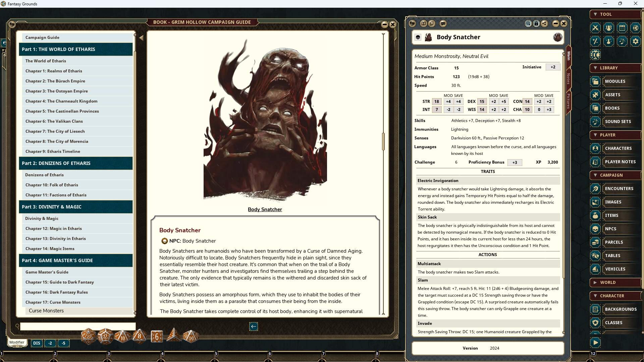This screenshot has width=644, height=362.
Task: Collapse the PLAYER sidebar section
Action: coord(615,135)
